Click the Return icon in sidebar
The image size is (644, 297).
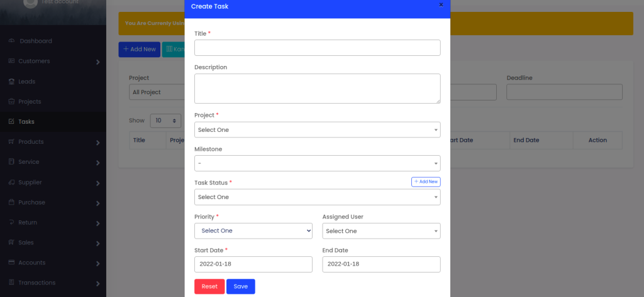11,222
